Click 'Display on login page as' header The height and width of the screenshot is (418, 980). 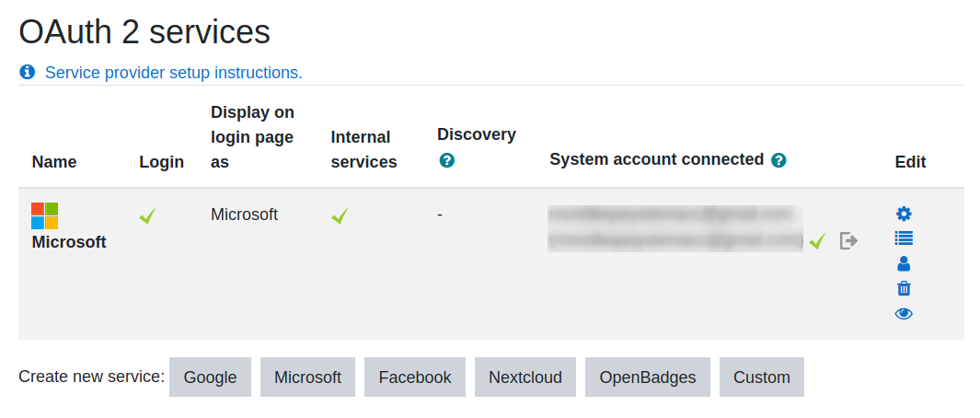(x=252, y=137)
